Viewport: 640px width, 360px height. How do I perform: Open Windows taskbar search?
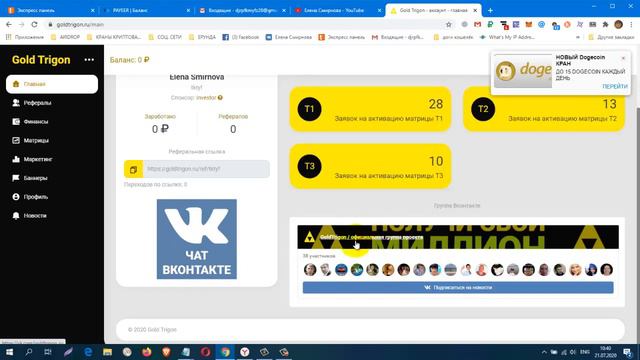(x=29, y=352)
